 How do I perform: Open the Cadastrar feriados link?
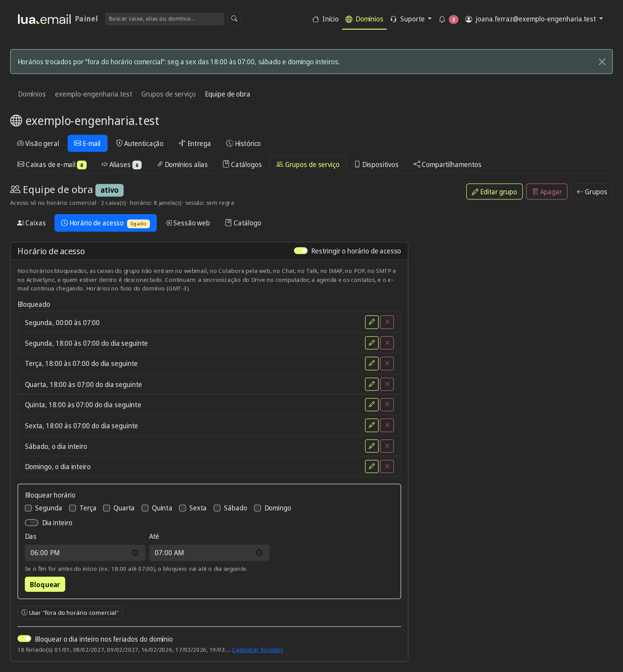tap(257, 650)
